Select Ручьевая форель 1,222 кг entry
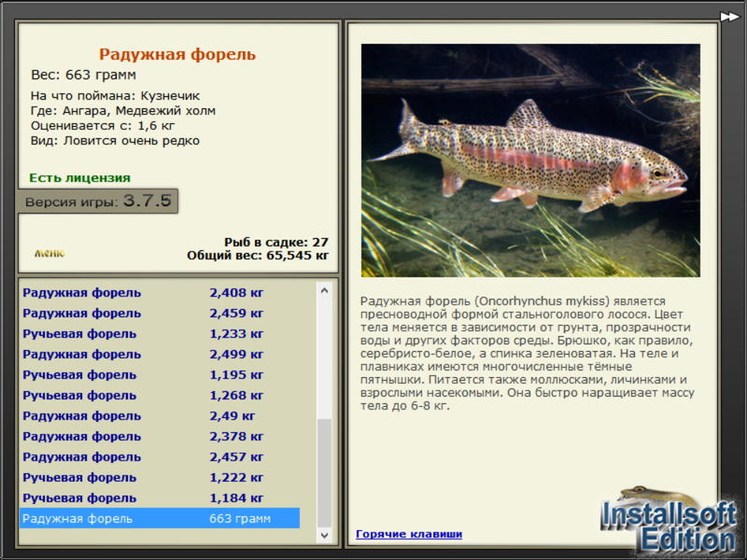 click(160, 477)
